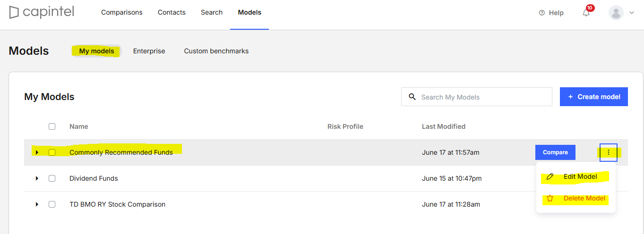Click Compare for Commonly Recommended Funds
Image resolution: width=644 pixels, height=234 pixels.
pos(555,152)
